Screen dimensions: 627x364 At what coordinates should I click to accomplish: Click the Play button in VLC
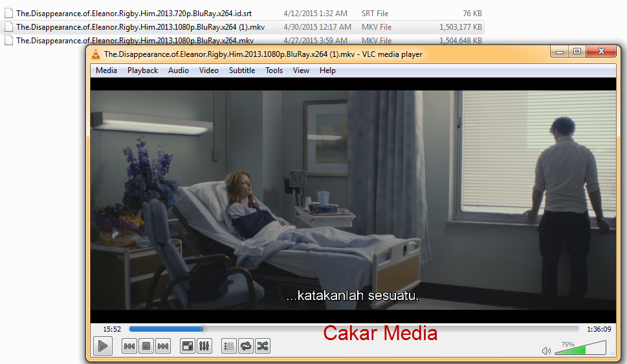(103, 346)
